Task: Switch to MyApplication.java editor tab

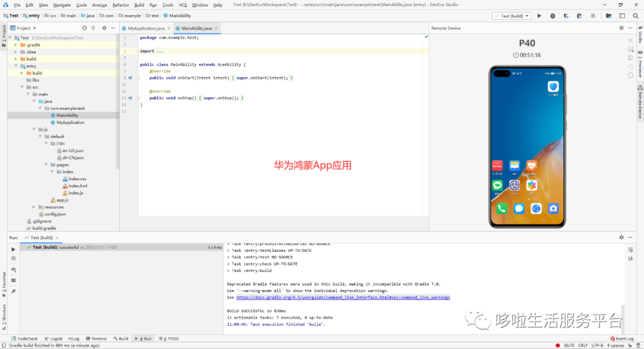Action: pyautogui.click(x=146, y=29)
